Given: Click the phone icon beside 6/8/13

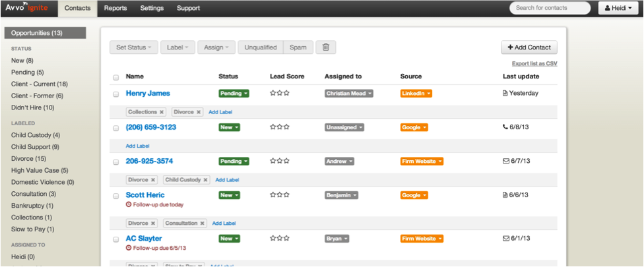Looking at the screenshot, I should click(x=505, y=127).
